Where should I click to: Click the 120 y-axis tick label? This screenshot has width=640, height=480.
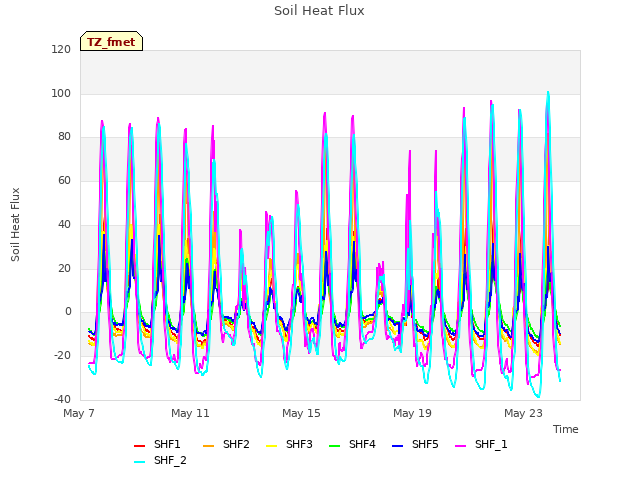coord(61,50)
